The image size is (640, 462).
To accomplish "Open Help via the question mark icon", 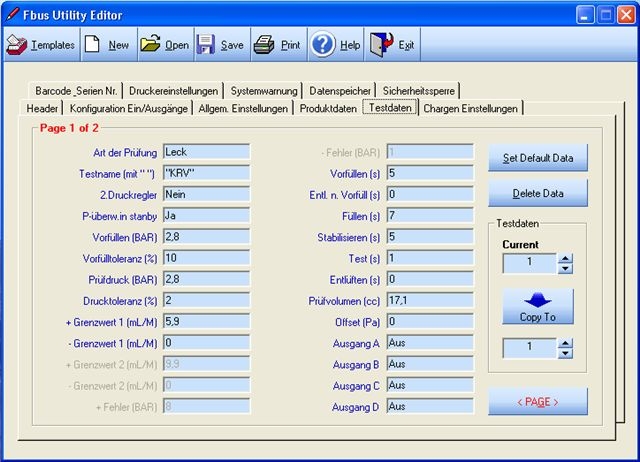I will pyautogui.click(x=322, y=45).
